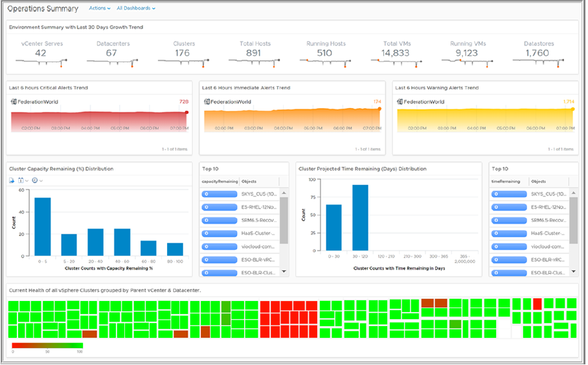
Task: Click the capacityRemaining column header
Action: click(220, 182)
